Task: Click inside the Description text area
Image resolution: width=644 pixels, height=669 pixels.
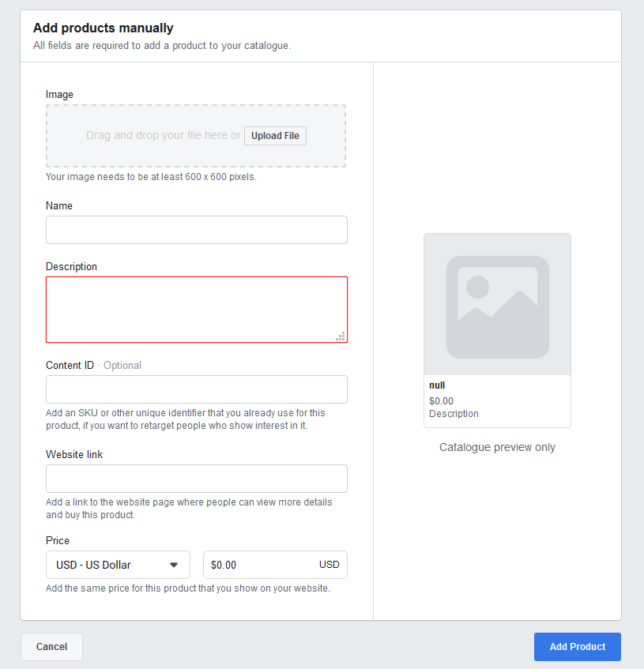Action: (197, 309)
